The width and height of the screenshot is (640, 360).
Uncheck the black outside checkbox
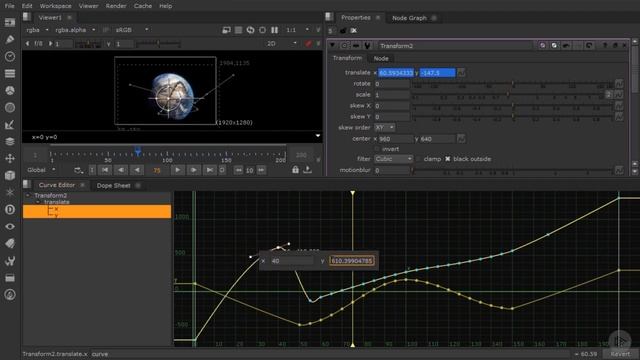[x=448, y=159]
